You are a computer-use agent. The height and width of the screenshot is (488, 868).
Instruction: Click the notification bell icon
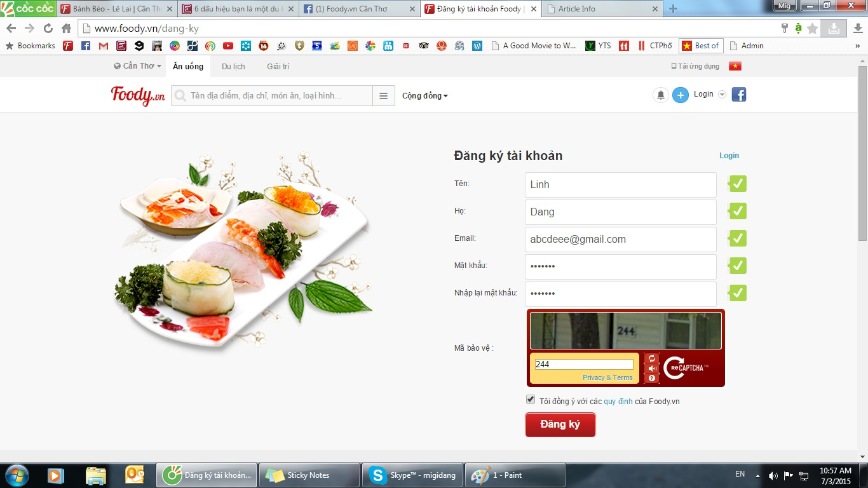point(661,95)
